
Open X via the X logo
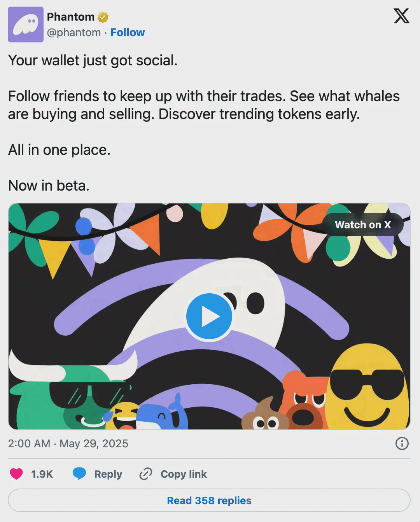(401, 16)
